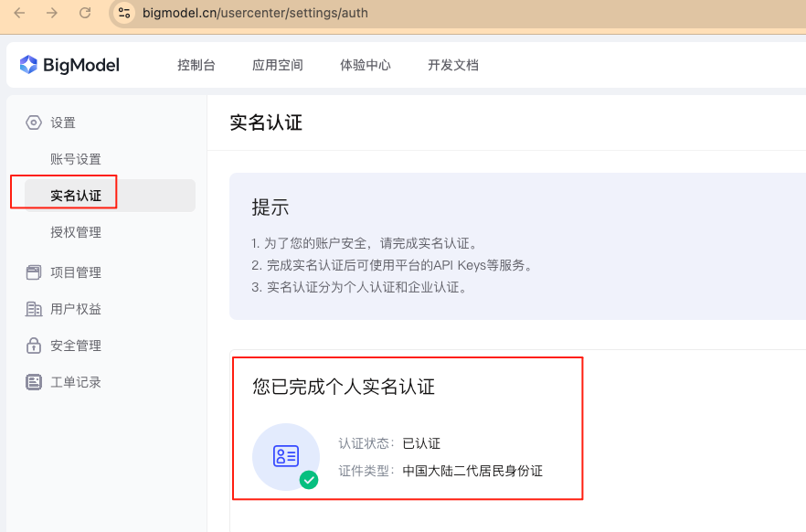
Task: Click tip line mentioning API Keys
Action: [393, 265]
